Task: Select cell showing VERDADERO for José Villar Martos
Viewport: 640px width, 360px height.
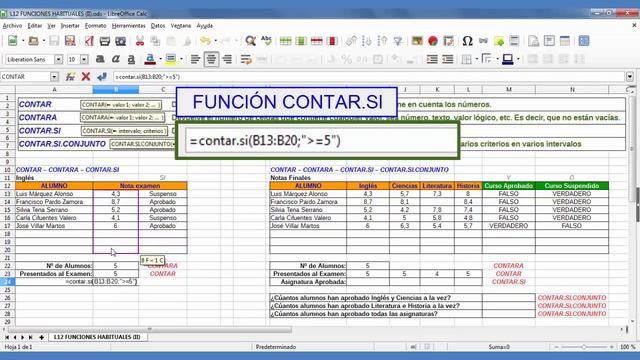Action: (509, 226)
